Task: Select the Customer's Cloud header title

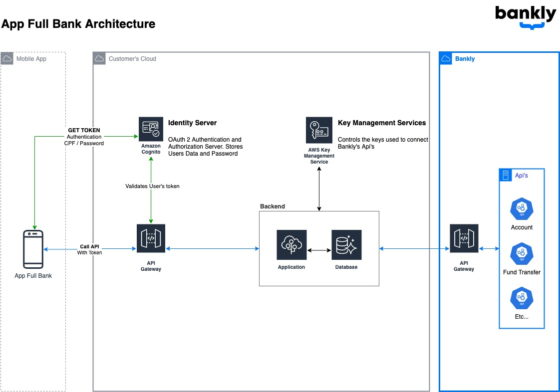Action: [132, 58]
